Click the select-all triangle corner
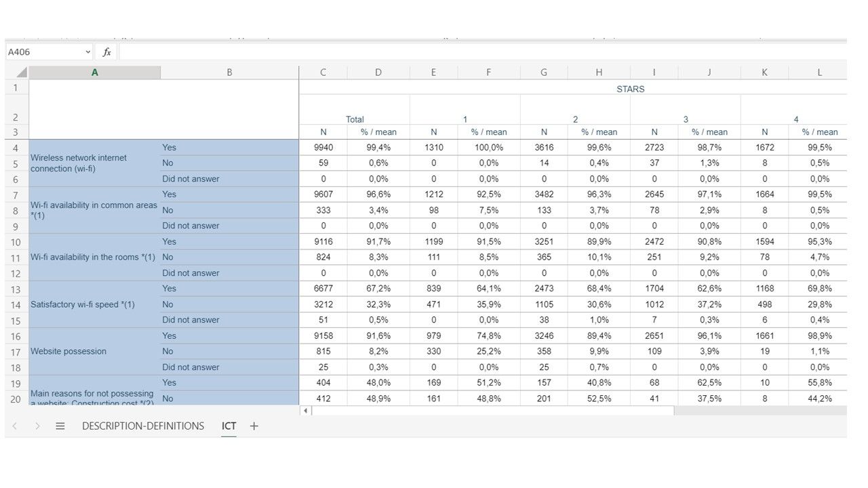The width and height of the screenshot is (868, 488). (22, 73)
